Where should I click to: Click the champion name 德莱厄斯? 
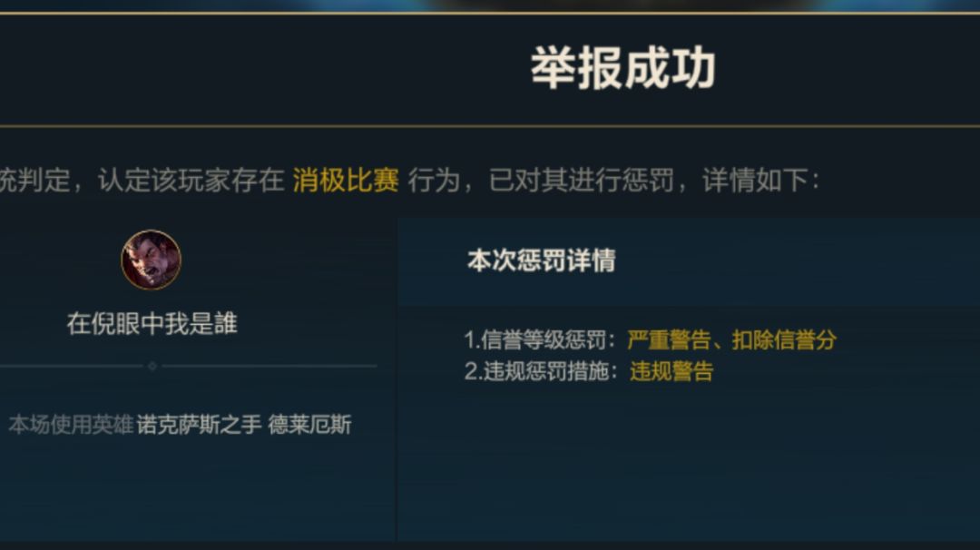(x=309, y=425)
